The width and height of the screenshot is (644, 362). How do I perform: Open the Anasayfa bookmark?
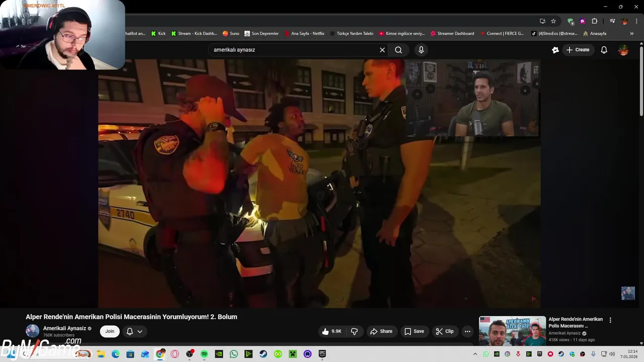[595, 34]
